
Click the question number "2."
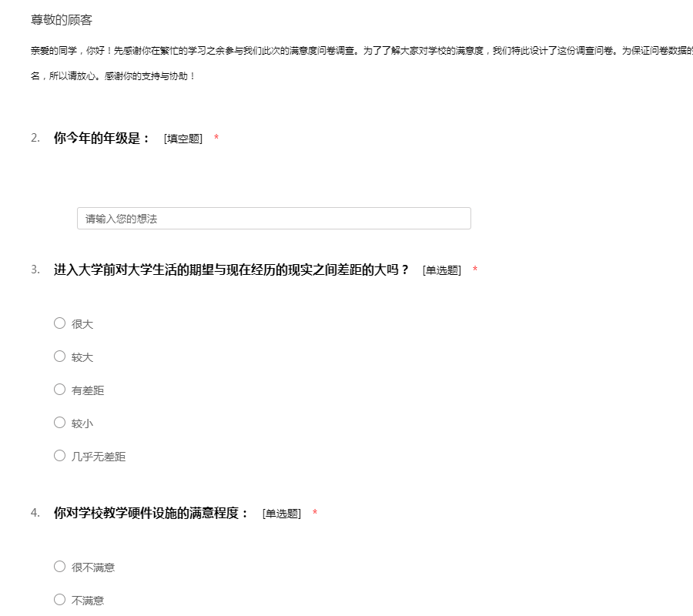pyautogui.click(x=35, y=139)
